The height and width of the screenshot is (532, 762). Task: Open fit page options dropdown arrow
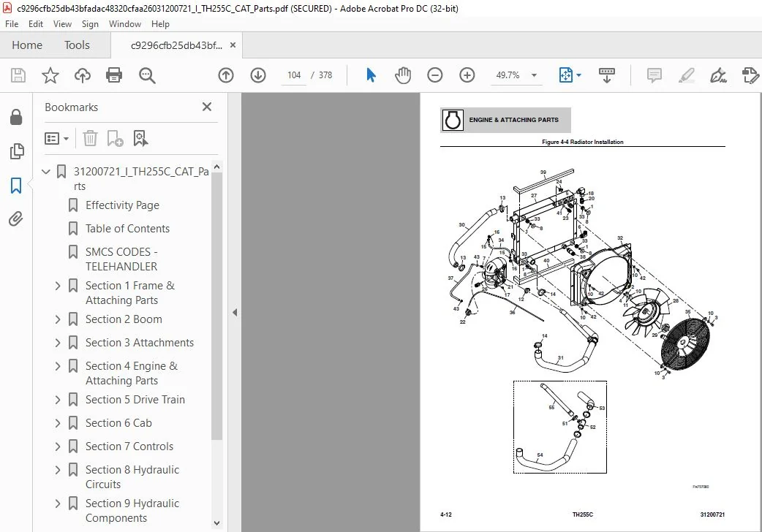[x=578, y=75]
